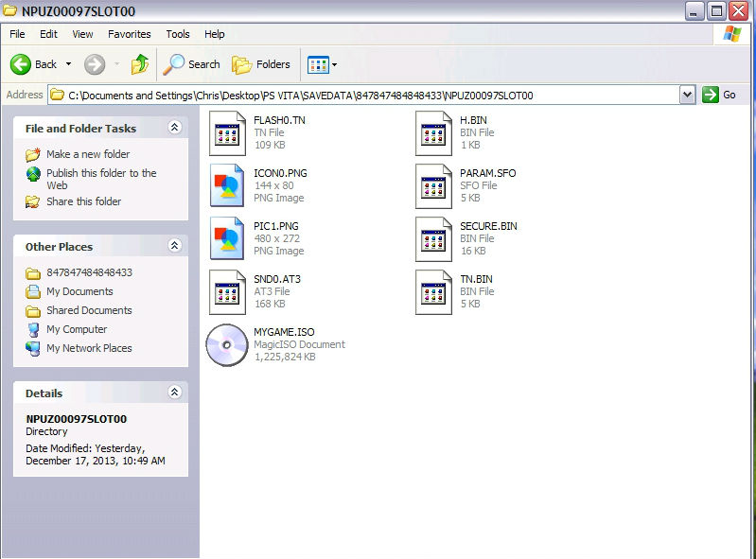This screenshot has height=559, width=756.
Task: Click the Make a new folder link
Action: (88, 154)
